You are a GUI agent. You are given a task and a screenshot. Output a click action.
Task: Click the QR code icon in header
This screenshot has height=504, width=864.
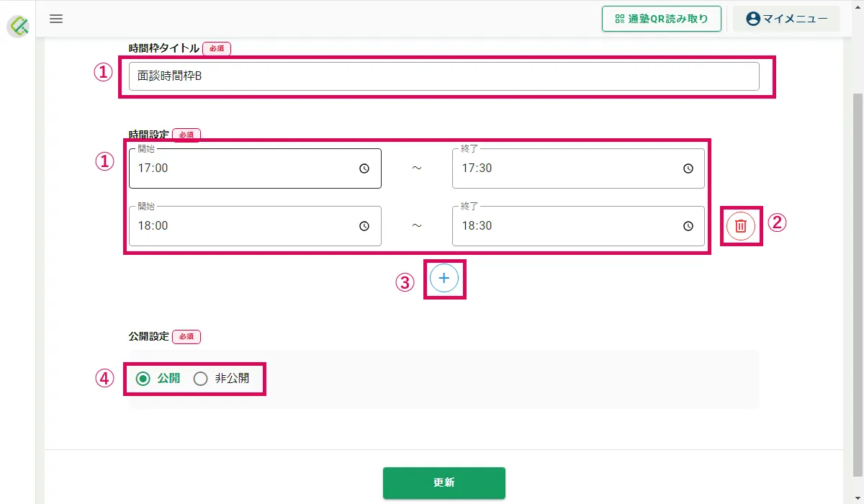click(620, 19)
